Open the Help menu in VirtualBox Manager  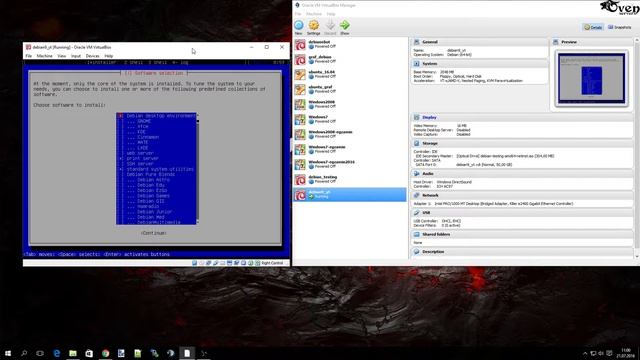pyautogui.click(x=331, y=14)
